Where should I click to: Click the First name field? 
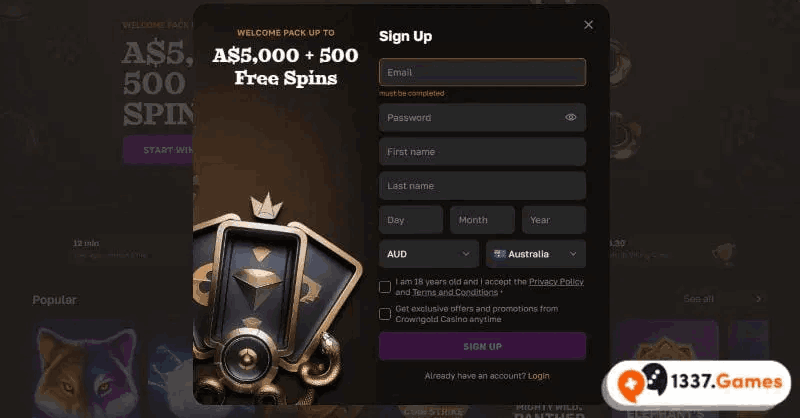click(x=482, y=152)
